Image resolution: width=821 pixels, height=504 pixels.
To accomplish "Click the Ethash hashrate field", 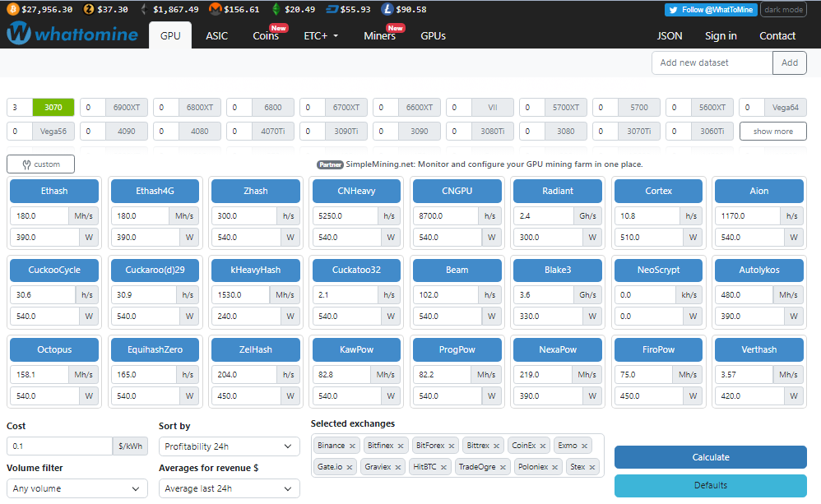I will point(39,215).
